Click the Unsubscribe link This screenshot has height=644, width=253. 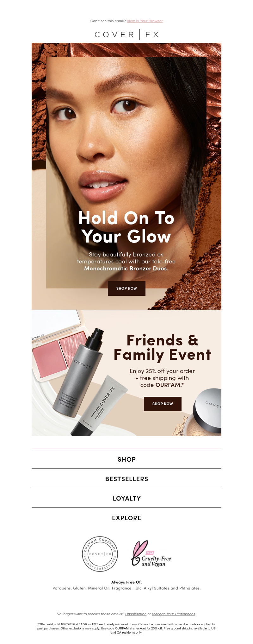tap(136, 614)
